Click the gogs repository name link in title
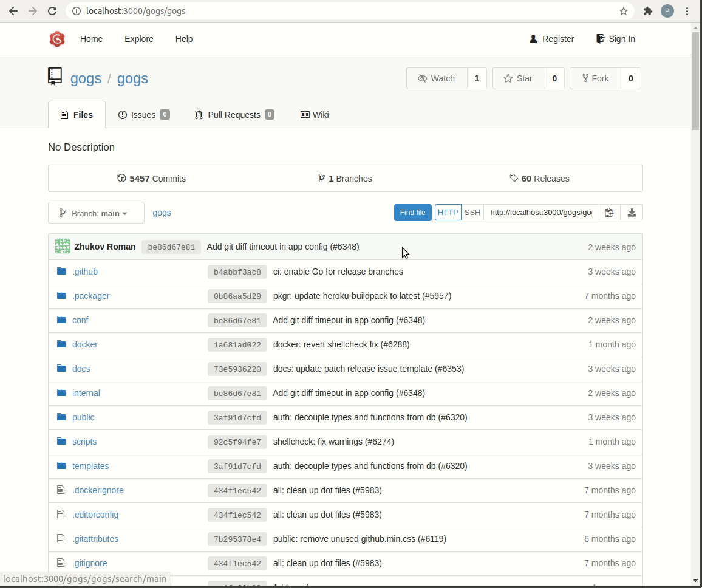This screenshot has height=588, width=702. [132, 78]
